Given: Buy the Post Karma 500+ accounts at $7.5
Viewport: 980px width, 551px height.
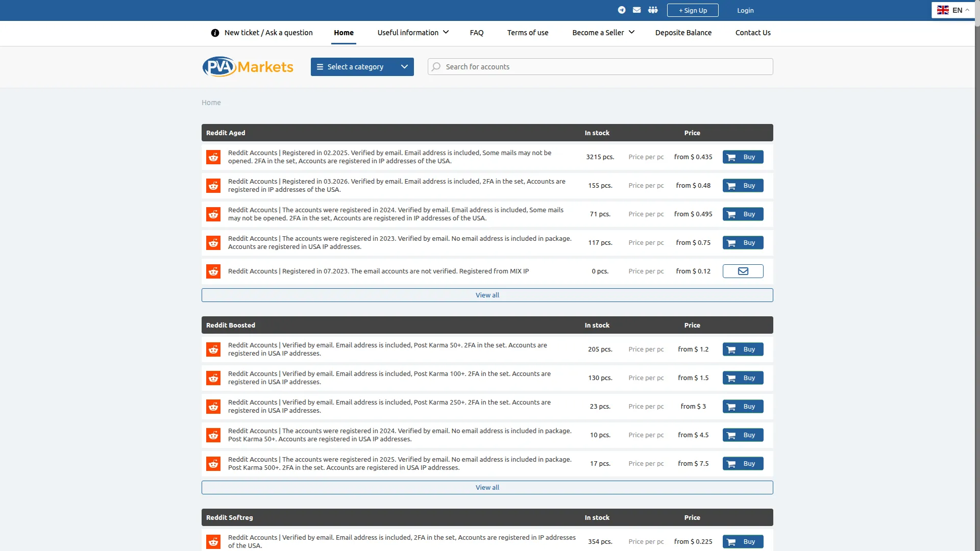Looking at the screenshot, I should point(743,464).
